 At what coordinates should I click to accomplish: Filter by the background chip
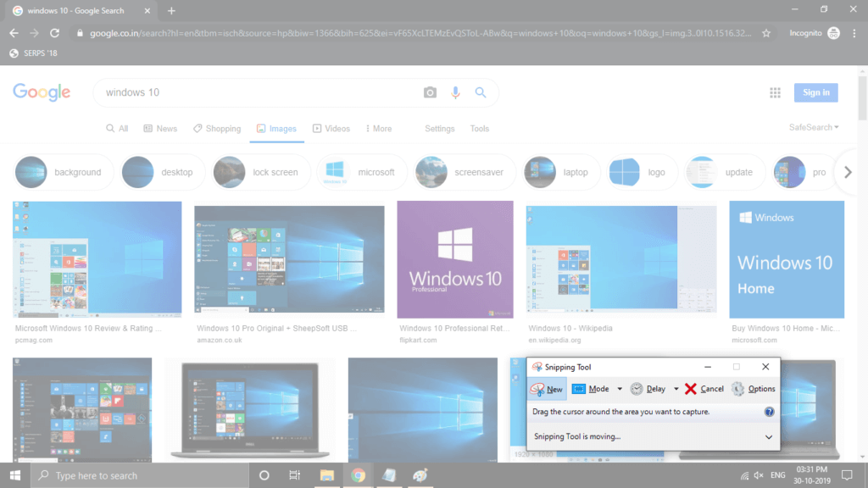[x=63, y=172]
